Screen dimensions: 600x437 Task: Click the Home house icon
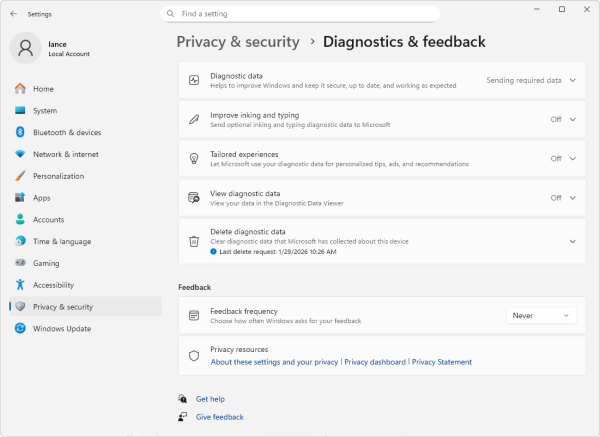point(20,89)
